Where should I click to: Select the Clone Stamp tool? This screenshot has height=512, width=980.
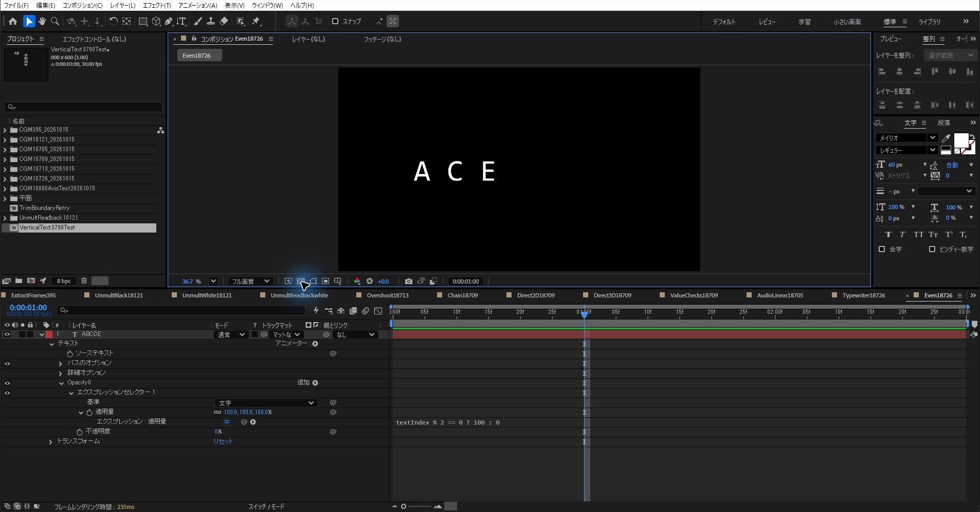point(211,21)
